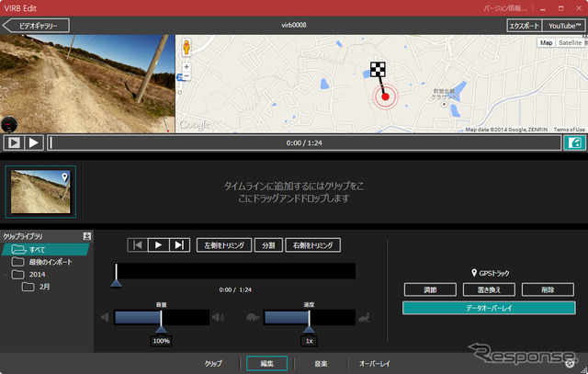Click the GPS track 削除 button

(548, 289)
